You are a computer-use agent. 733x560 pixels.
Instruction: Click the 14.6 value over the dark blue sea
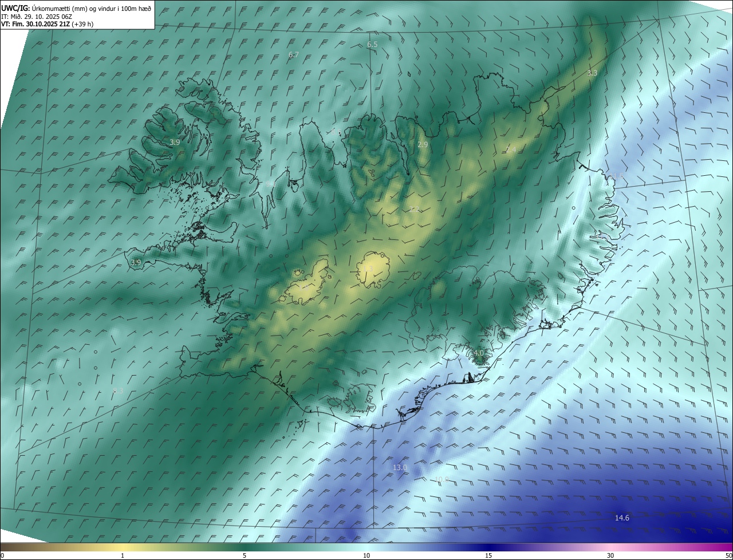tap(622, 518)
